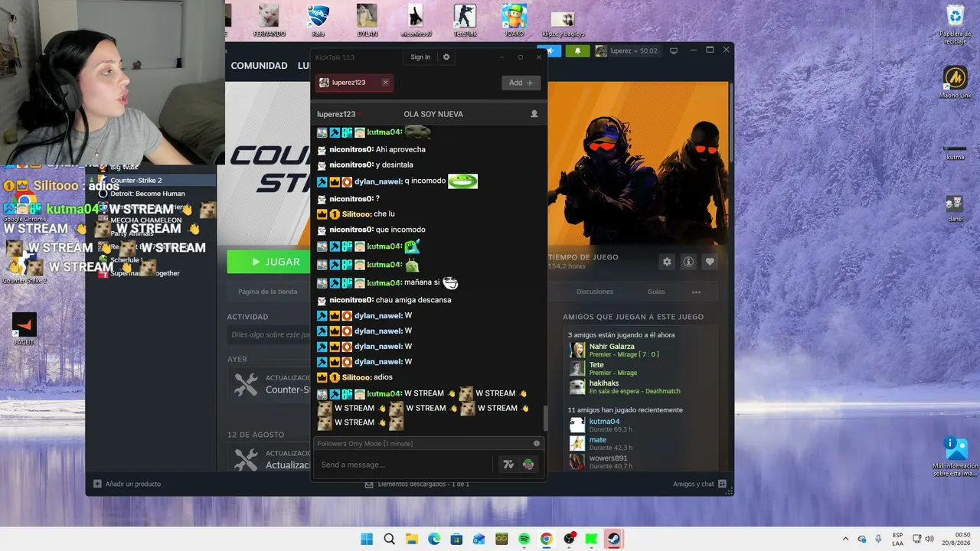Open the JOAKO Stumble Guys desktop shortcut
Viewport: 980px width, 551px height.
[514, 20]
